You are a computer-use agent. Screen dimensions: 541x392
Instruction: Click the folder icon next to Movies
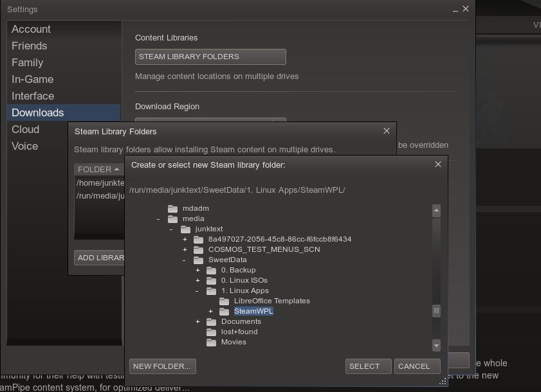[211, 342]
